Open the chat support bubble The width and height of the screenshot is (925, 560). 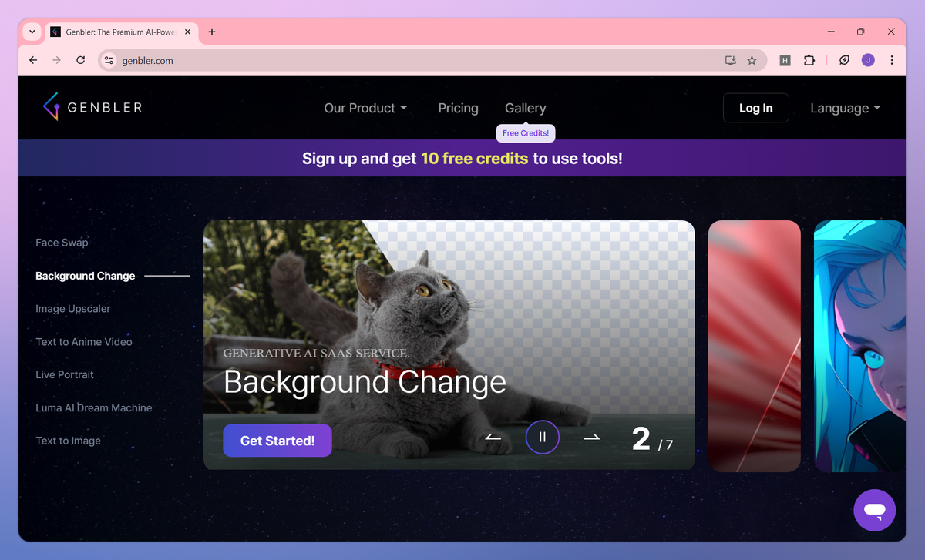click(x=874, y=510)
